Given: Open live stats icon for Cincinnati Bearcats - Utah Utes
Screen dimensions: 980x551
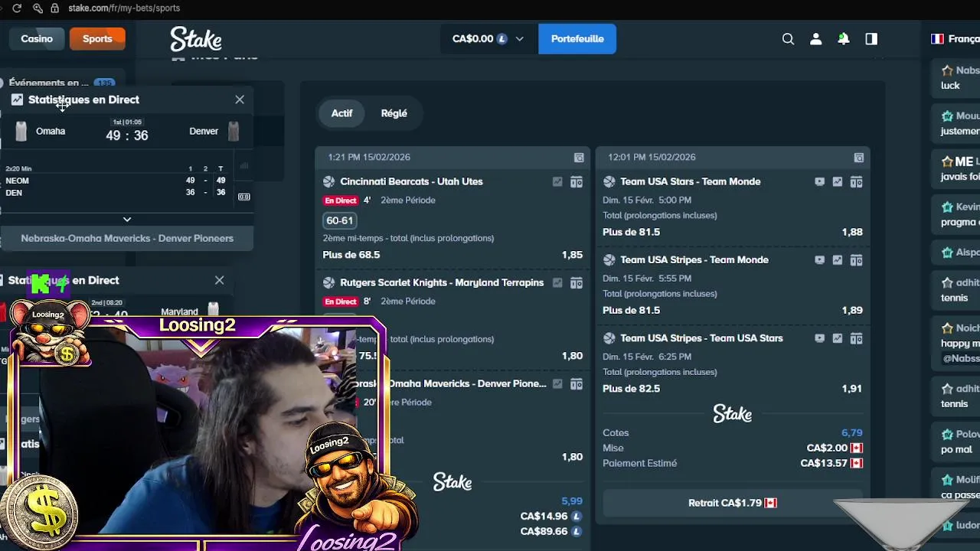Looking at the screenshot, I should (557, 182).
